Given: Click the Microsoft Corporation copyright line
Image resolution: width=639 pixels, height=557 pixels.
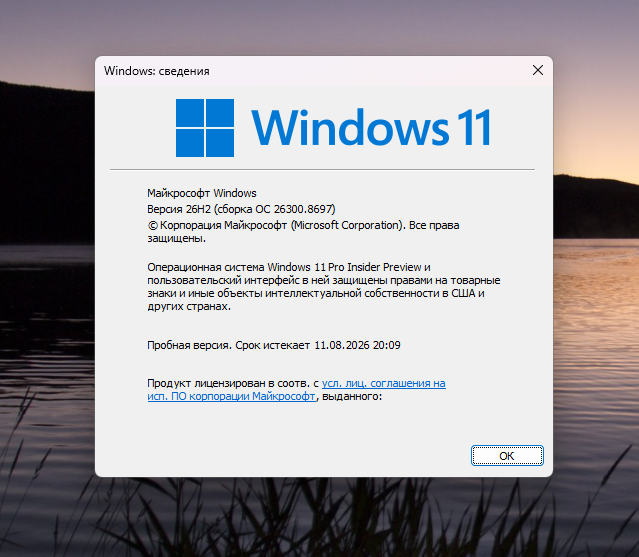Looking at the screenshot, I should (303, 231).
